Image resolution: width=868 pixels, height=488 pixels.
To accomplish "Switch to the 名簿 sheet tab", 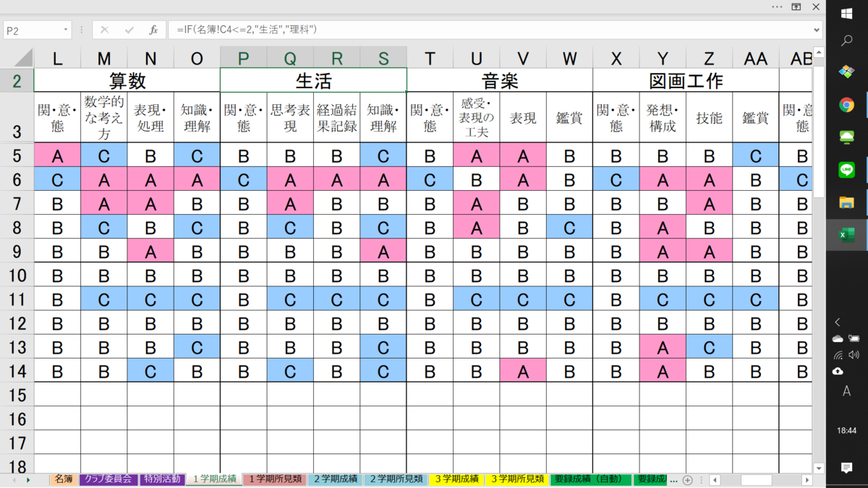I will pos(64,479).
